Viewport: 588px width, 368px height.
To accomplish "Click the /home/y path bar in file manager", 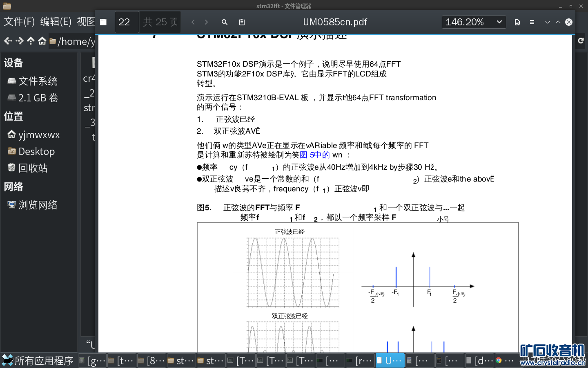I will coord(72,41).
